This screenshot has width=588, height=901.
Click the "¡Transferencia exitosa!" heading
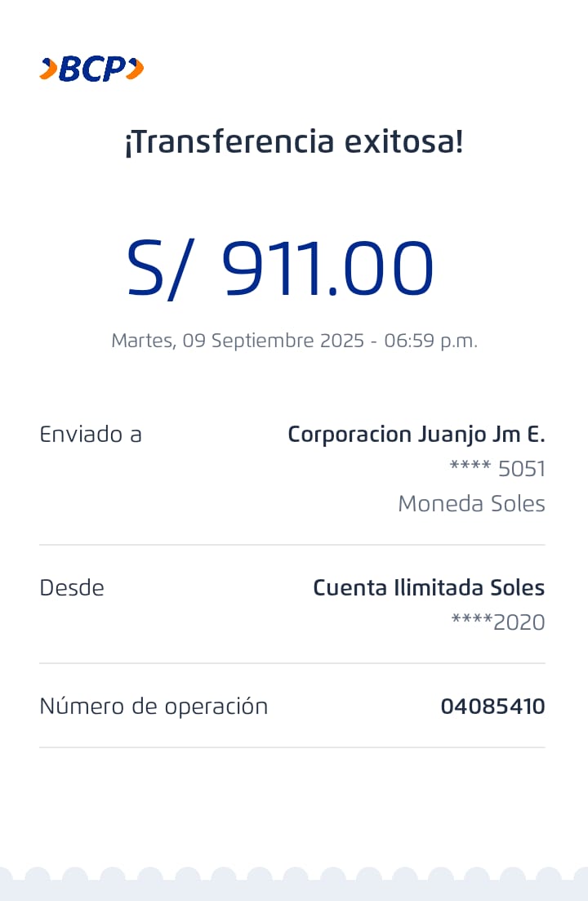[293, 142]
